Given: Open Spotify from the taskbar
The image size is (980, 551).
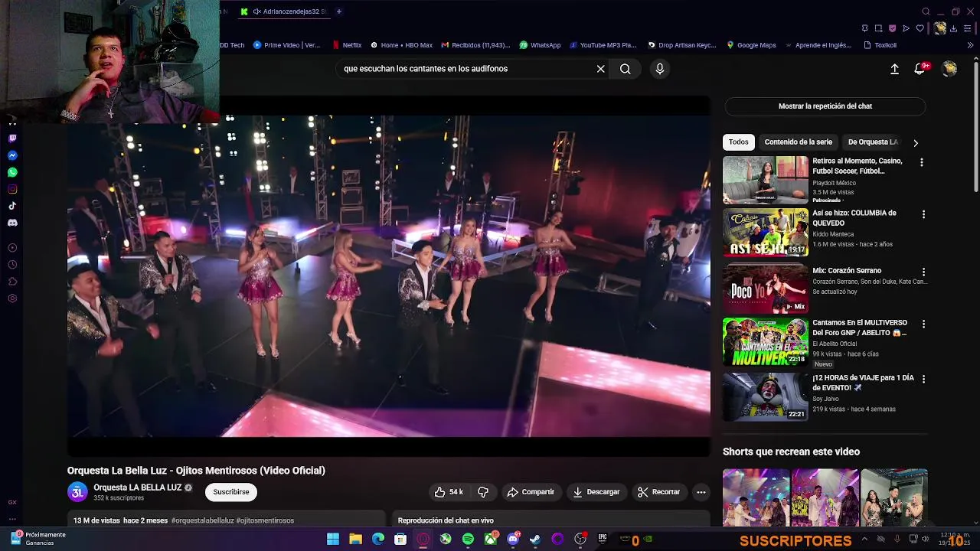Looking at the screenshot, I should click(468, 540).
